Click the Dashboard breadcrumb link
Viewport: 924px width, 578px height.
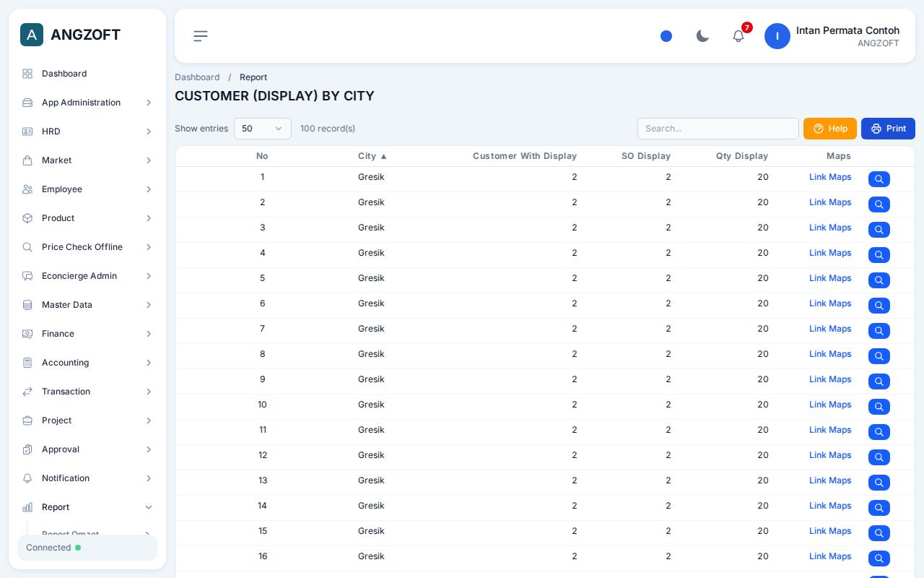coord(197,77)
